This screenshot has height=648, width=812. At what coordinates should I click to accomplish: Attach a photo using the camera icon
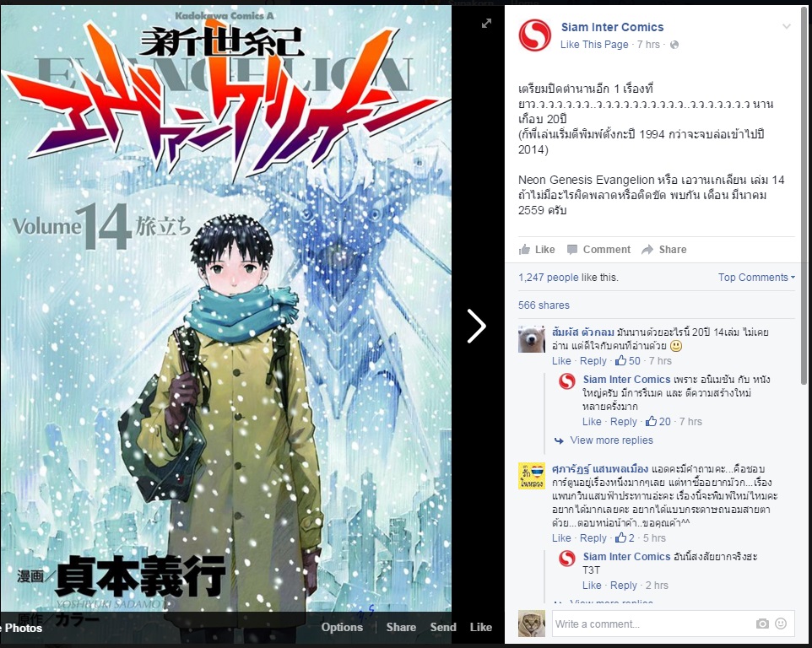762,624
